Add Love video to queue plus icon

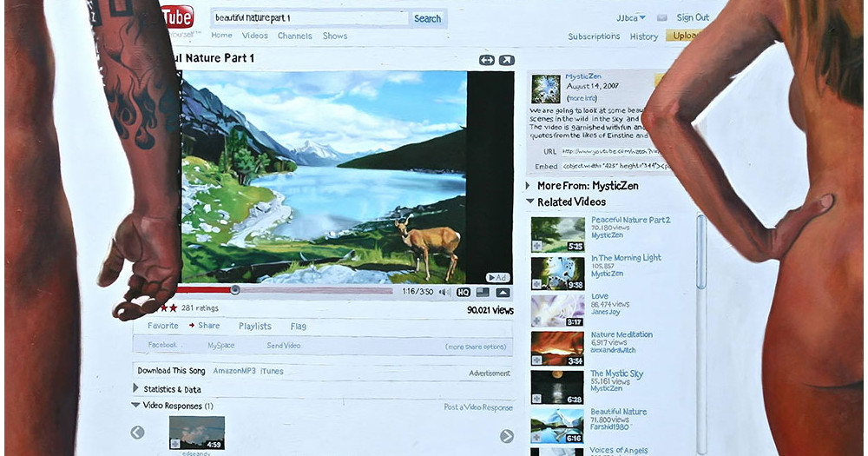[537, 321]
